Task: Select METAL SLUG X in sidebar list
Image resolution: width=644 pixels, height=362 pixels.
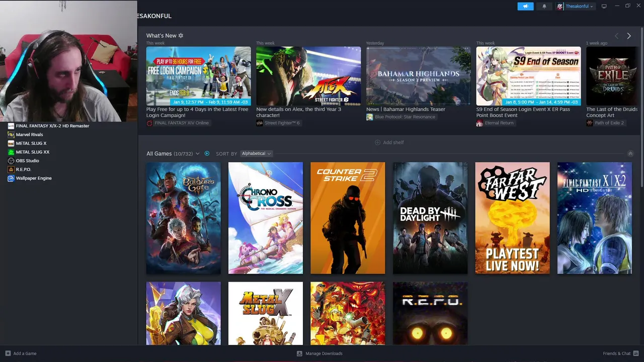Action: tap(68, 143)
